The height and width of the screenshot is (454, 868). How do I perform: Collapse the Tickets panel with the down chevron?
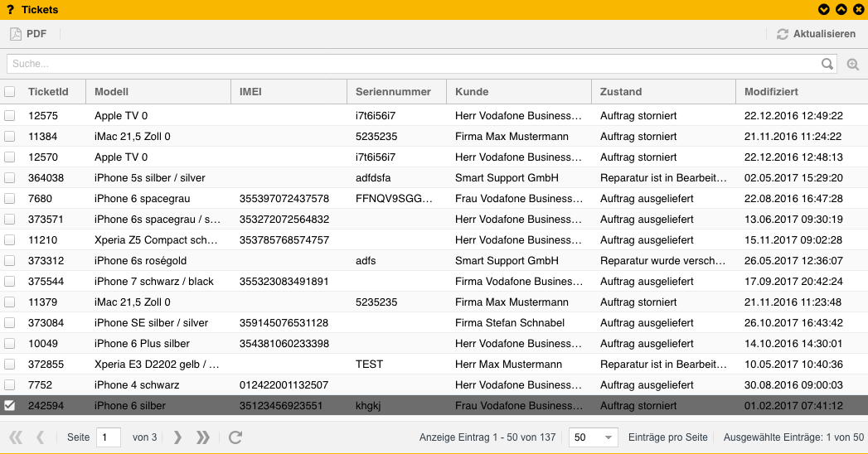tap(823, 9)
